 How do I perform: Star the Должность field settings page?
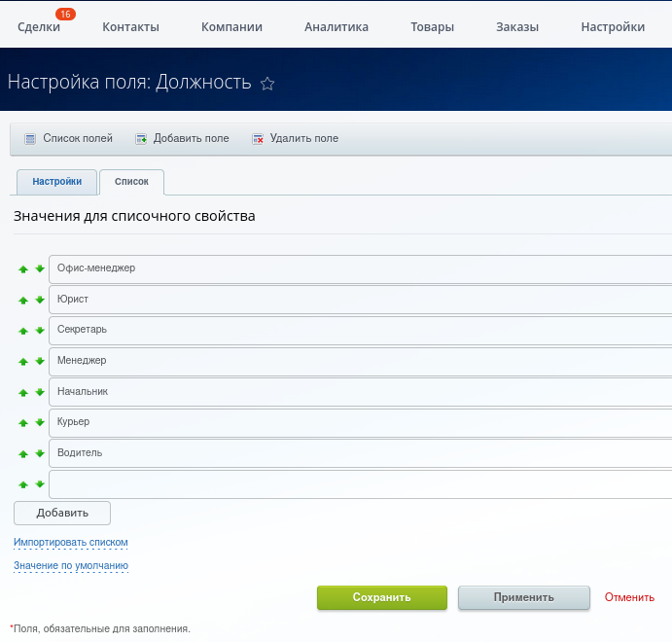tap(267, 84)
